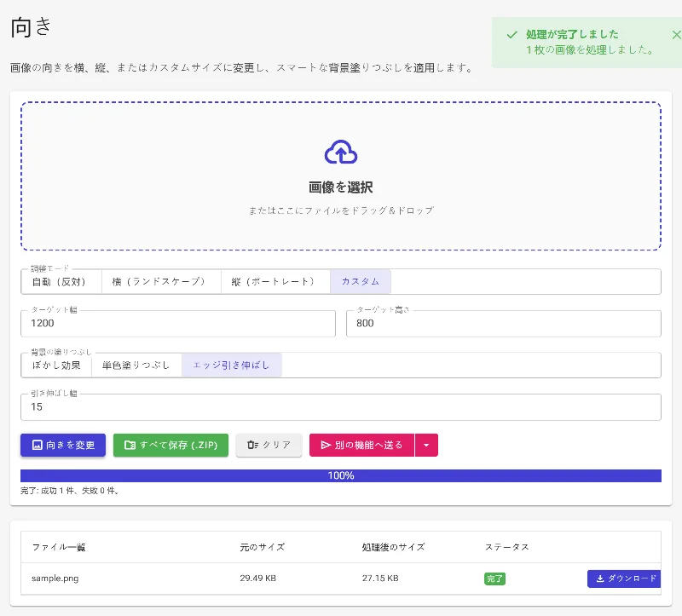
Task: Click the 向きを変更 button
Action: (63, 445)
